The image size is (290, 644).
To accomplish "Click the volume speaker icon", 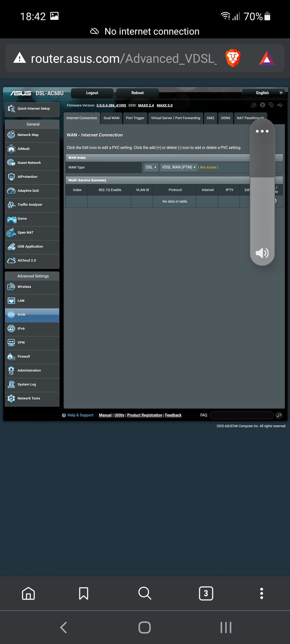I will pyautogui.click(x=262, y=253).
